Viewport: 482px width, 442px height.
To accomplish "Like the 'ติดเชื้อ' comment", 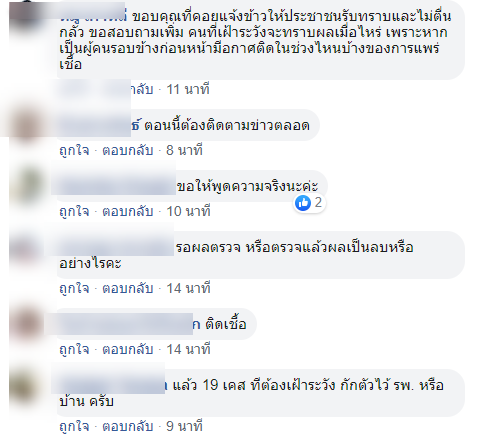I will coord(74,350).
